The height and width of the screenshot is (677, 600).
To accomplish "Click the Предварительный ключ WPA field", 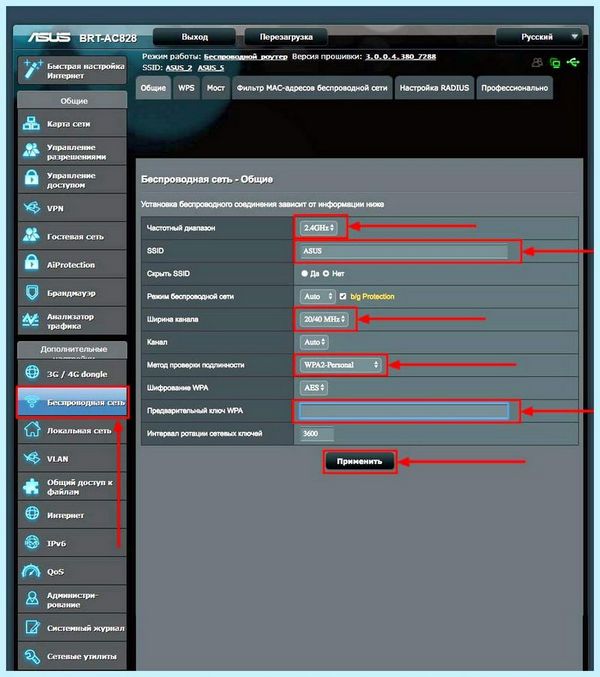I will [x=404, y=411].
